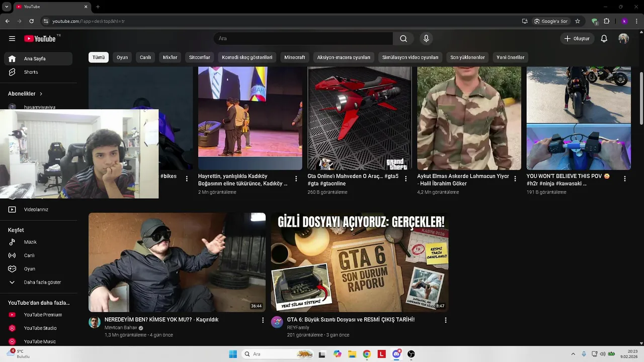This screenshot has height=362, width=644.
Task: Focus the YouTube search field
Action: click(x=303, y=39)
